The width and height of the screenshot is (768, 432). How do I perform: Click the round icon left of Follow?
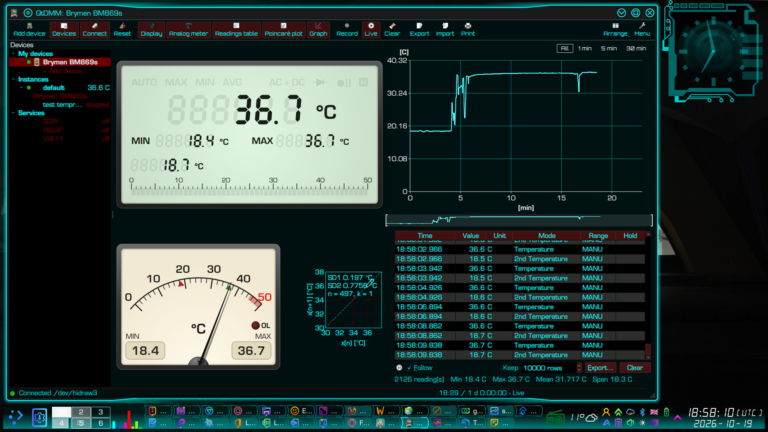[x=399, y=368]
